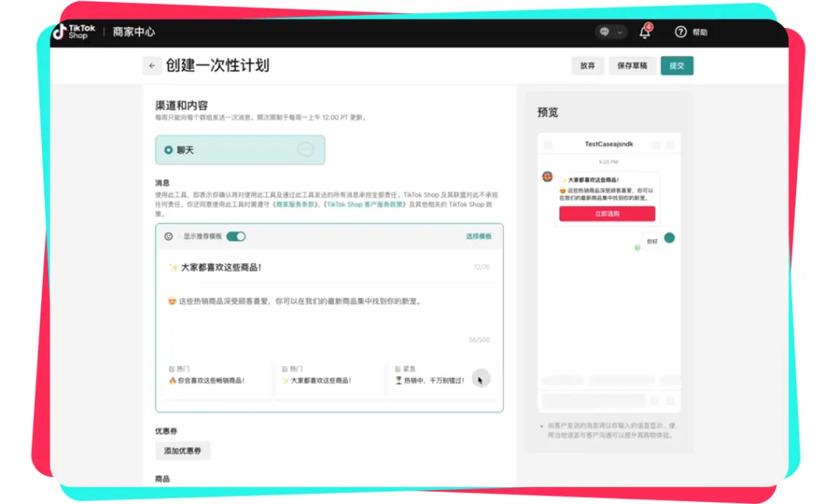Select the 聊天 channel radio button
Screen dimensions: 838x504
pyautogui.click(x=168, y=150)
